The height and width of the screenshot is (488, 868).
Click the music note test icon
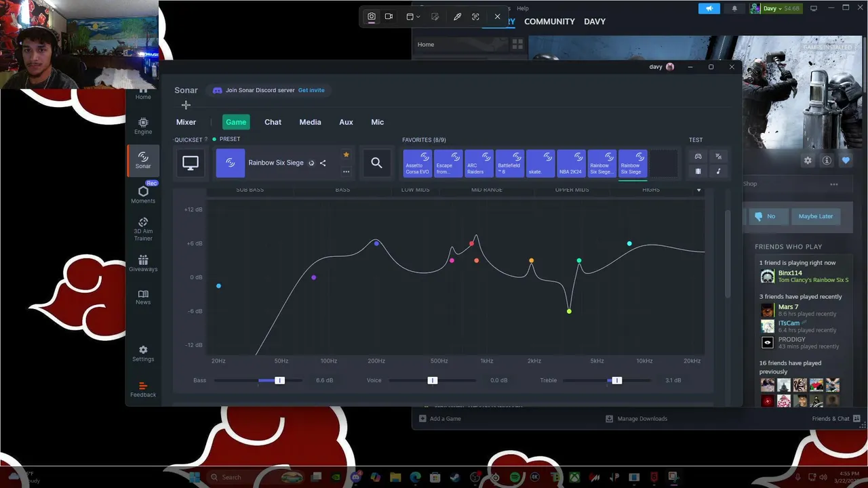(x=718, y=171)
